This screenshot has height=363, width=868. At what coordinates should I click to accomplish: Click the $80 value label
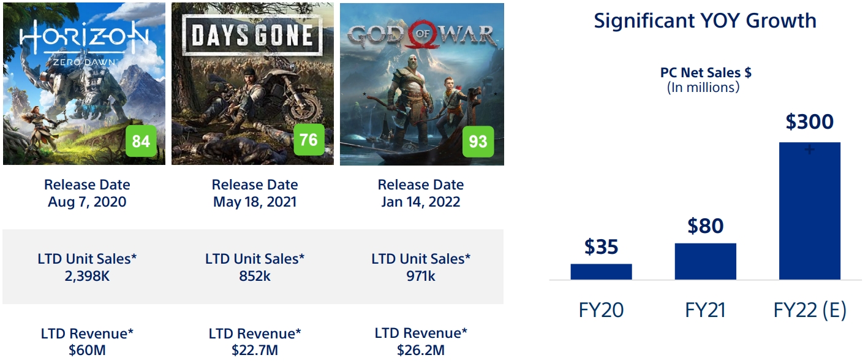click(x=705, y=226)
